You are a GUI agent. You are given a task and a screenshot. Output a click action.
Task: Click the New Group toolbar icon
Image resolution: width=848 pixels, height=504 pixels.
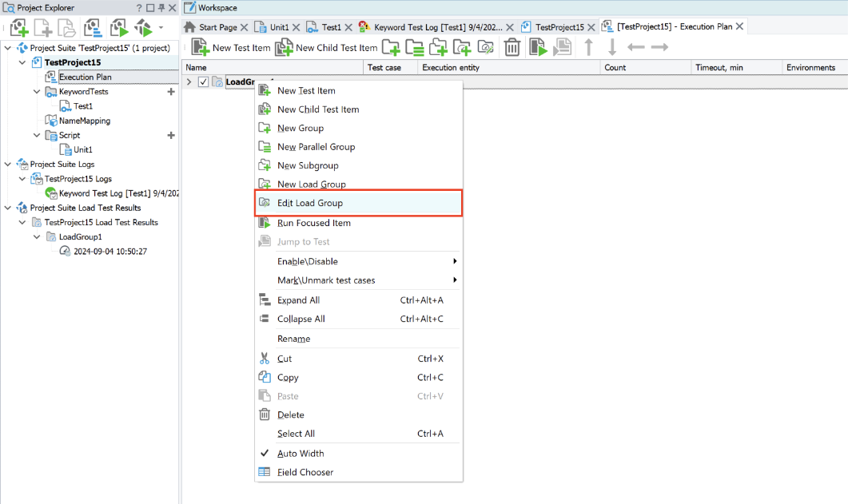[390, 48]
